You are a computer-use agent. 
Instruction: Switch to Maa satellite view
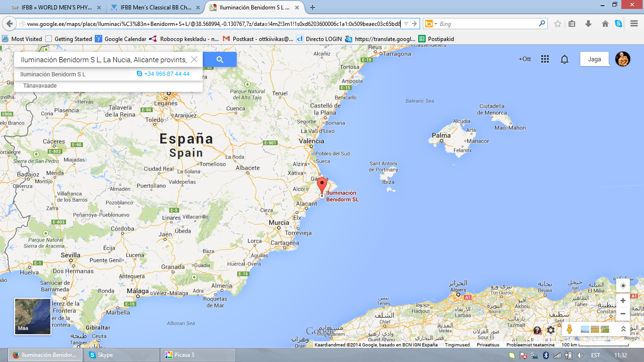pyautogui.click(x=33, y=316)
